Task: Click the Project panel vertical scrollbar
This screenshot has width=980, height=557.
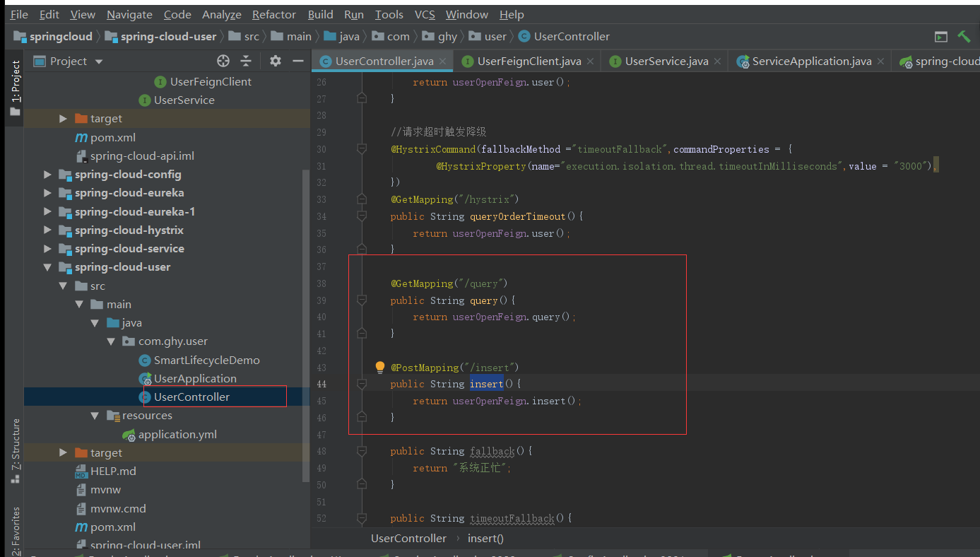Action: tap(306, 325)
